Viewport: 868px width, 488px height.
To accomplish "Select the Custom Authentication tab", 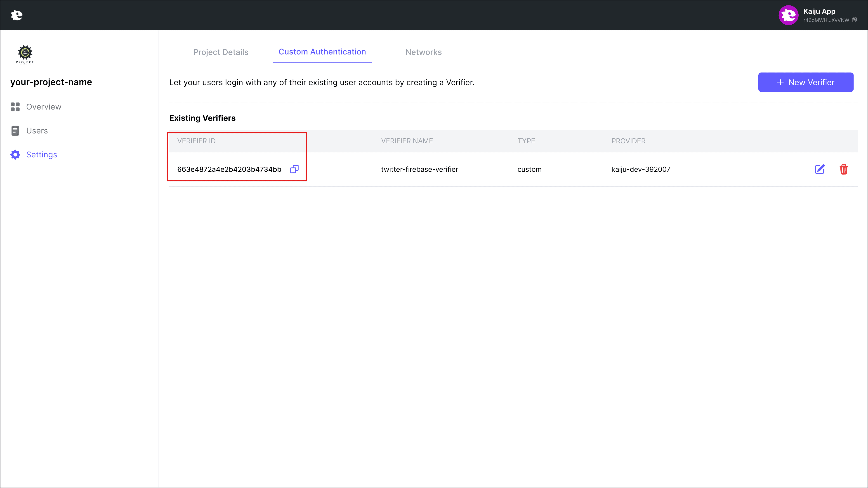I will coord(322,52).
